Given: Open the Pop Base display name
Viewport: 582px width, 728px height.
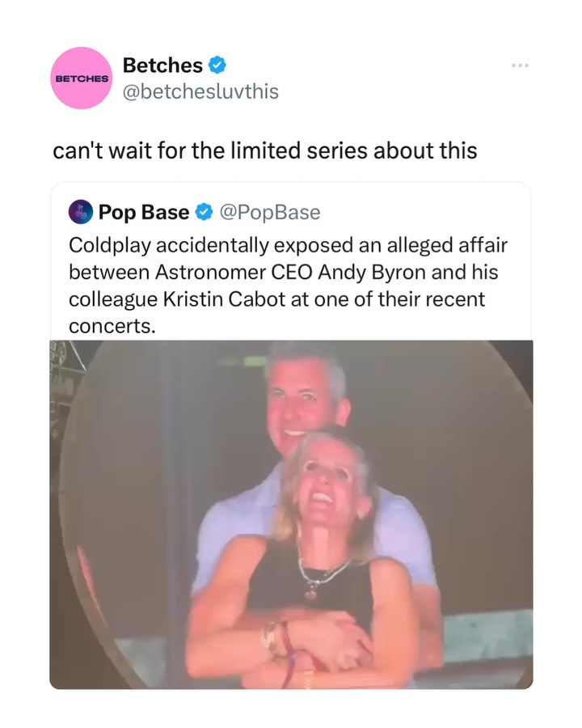Looking at the screenshot, I should tap(144, 213).
